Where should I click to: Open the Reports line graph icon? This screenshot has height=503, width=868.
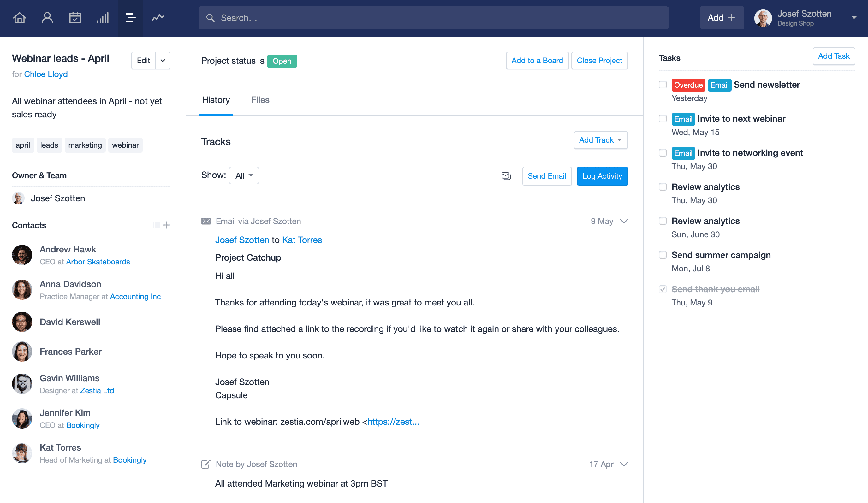click(x=158, y=17)
